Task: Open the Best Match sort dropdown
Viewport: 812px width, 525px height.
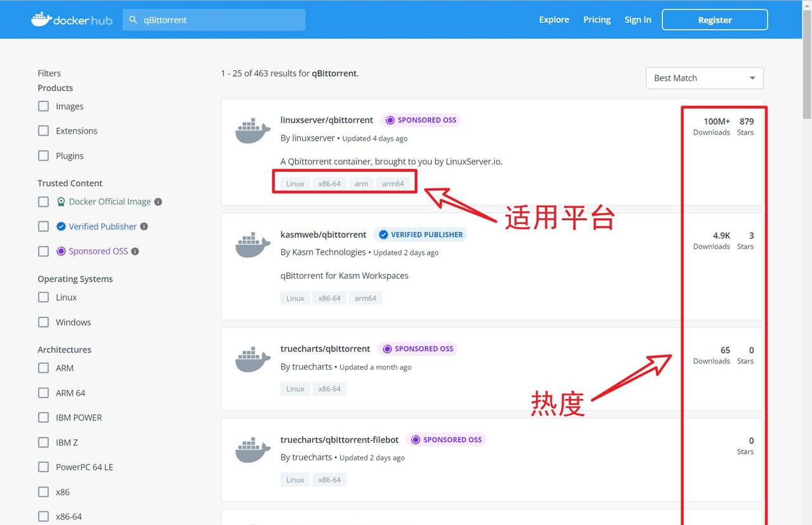Action: click(x=704, y=78)
